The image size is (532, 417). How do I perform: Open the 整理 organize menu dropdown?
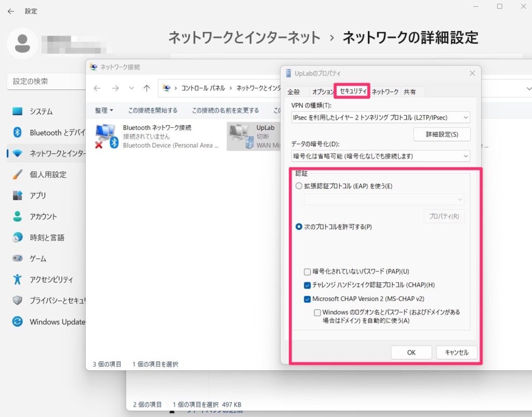tap(104, 110)
